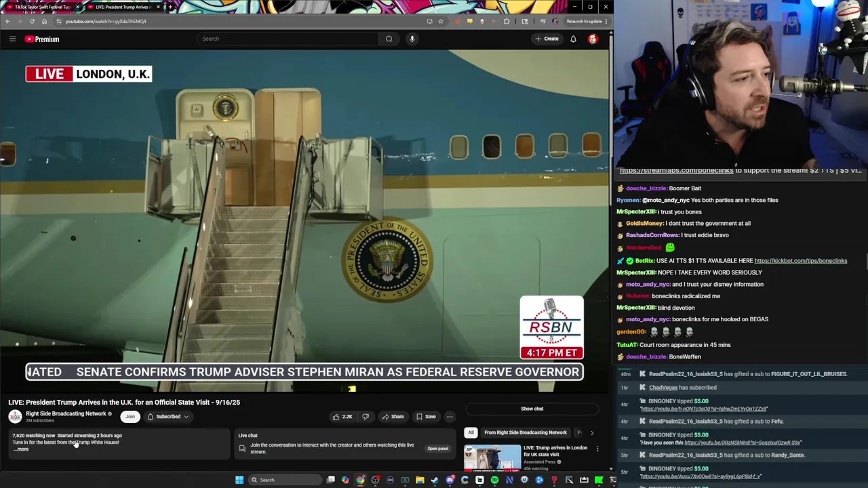The image size is (868, 488).
Task: Click the browser home icon
Action: (44, 21)
